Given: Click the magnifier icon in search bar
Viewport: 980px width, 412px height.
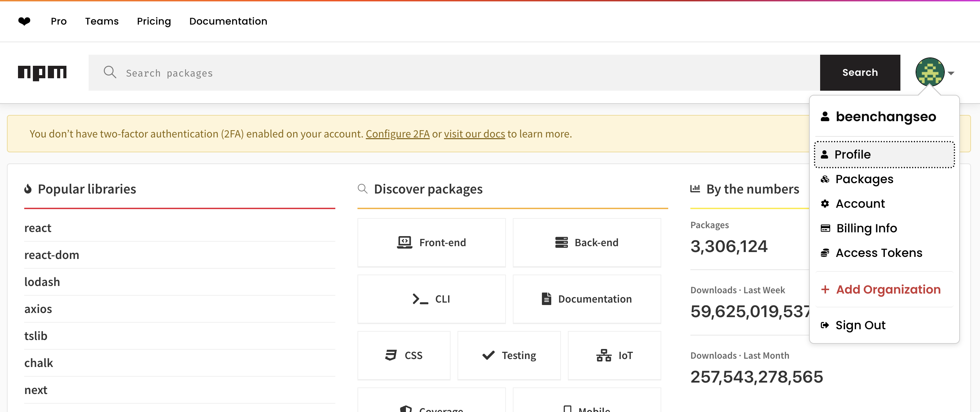Looking at the screenshot, I should click(x=110, y=72).
